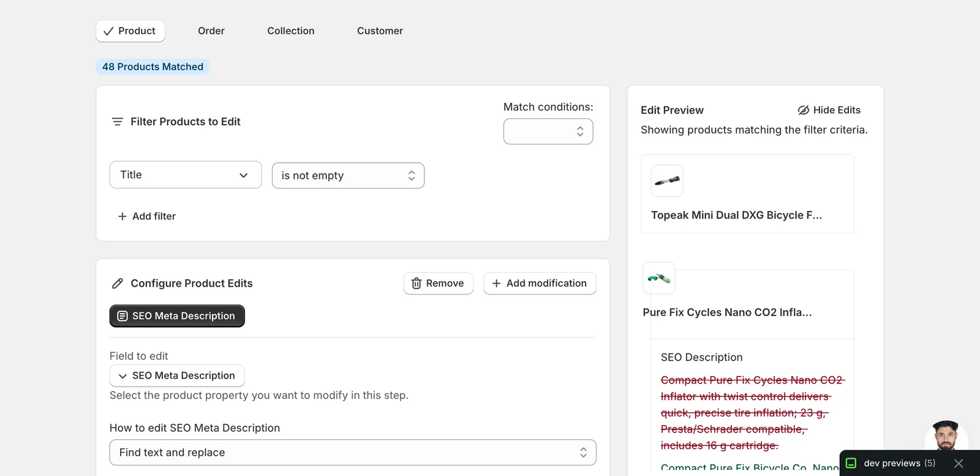Click the SEO Description heading in the preview
This screenshot has width=980, height=476.
coord(701,358)
